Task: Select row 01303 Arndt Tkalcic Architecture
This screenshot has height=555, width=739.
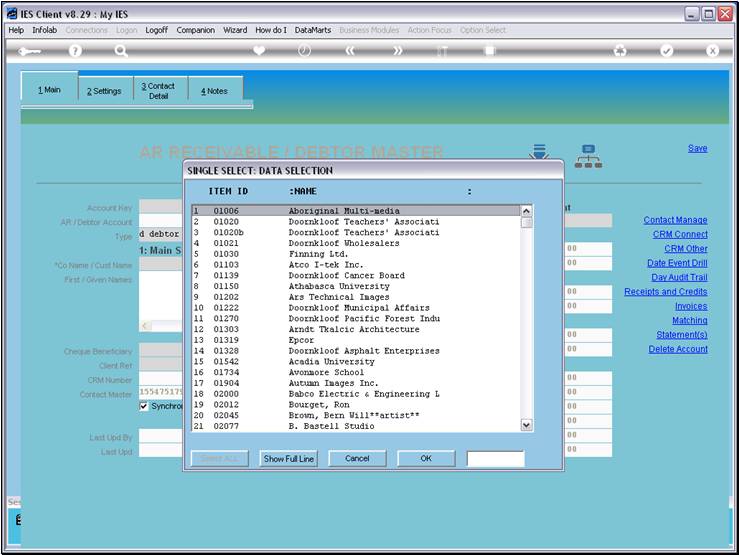Action: click(356, 329)
